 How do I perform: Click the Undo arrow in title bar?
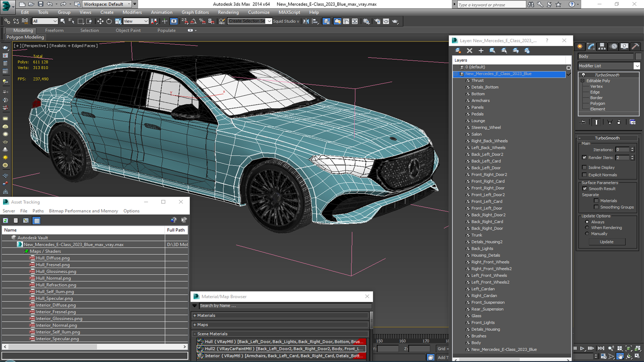click(50, 4)
